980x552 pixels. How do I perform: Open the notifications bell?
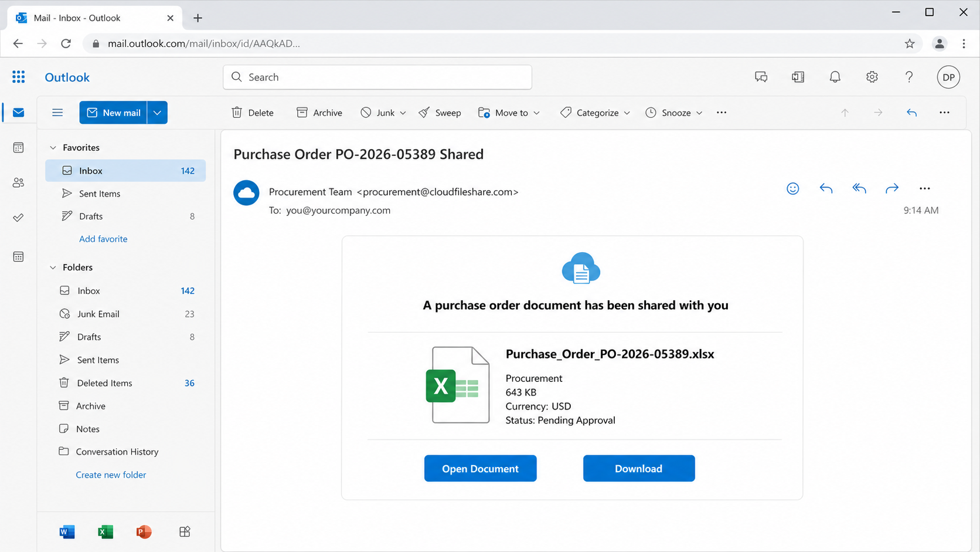point(835,77)
